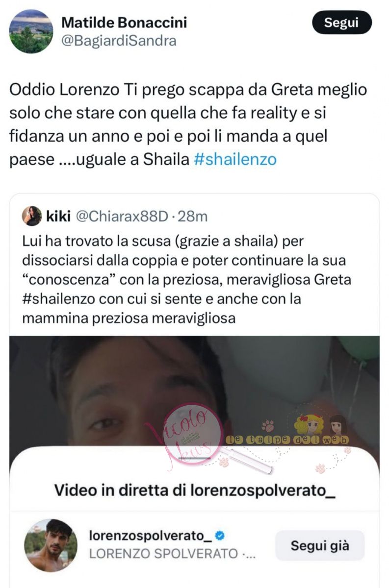Open the @BagiardiSandra handle
The height and width of the screenshot is (588, 389).
click(119, 41)
